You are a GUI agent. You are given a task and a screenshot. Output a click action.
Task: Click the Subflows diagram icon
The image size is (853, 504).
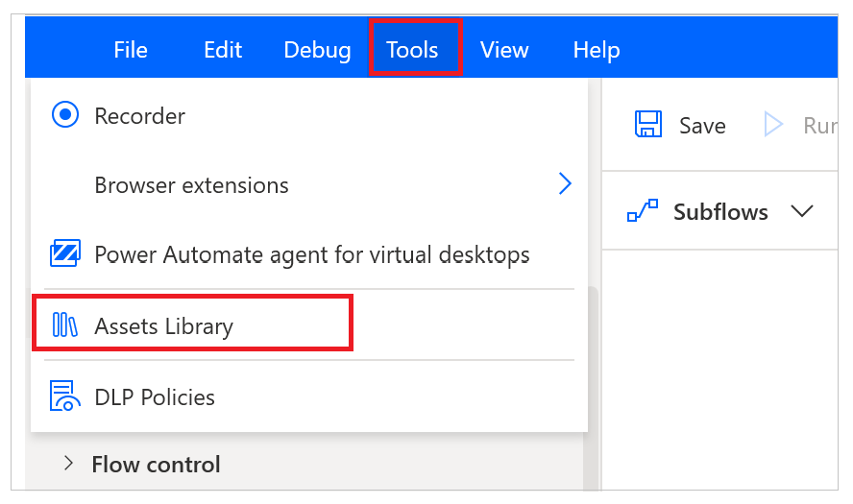pos(643,211)
